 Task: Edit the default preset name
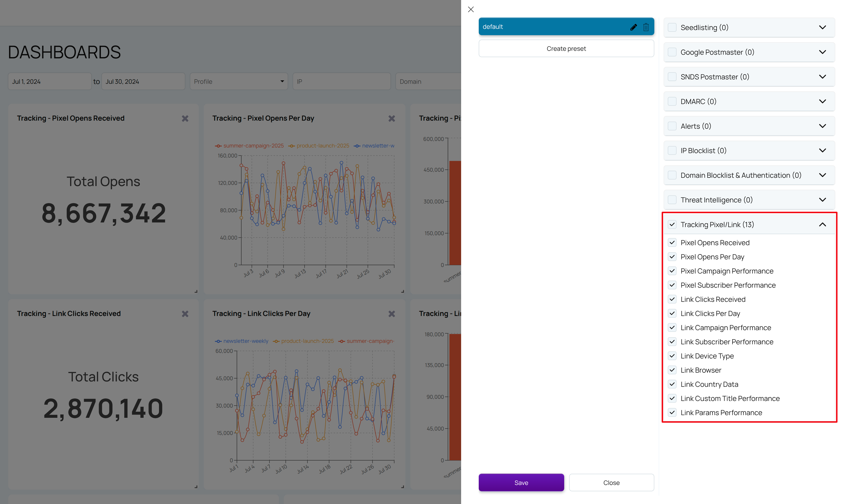pos(633,26)
